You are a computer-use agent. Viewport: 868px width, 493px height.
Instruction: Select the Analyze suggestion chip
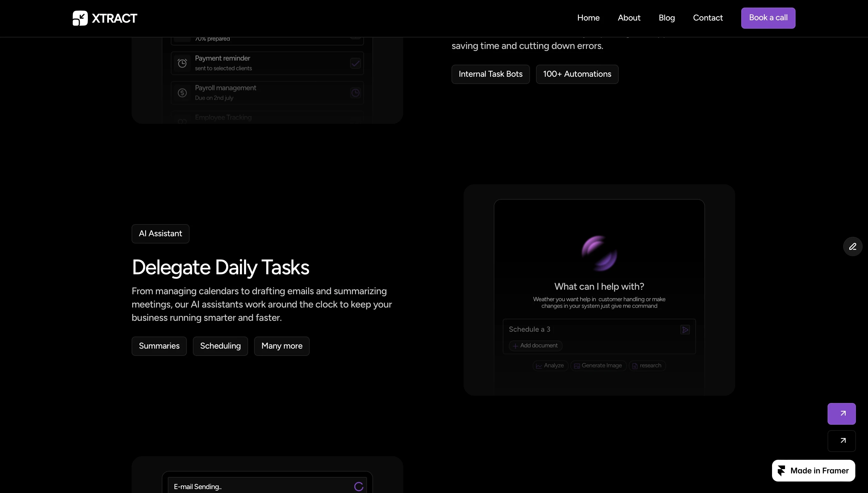(550, 366)
